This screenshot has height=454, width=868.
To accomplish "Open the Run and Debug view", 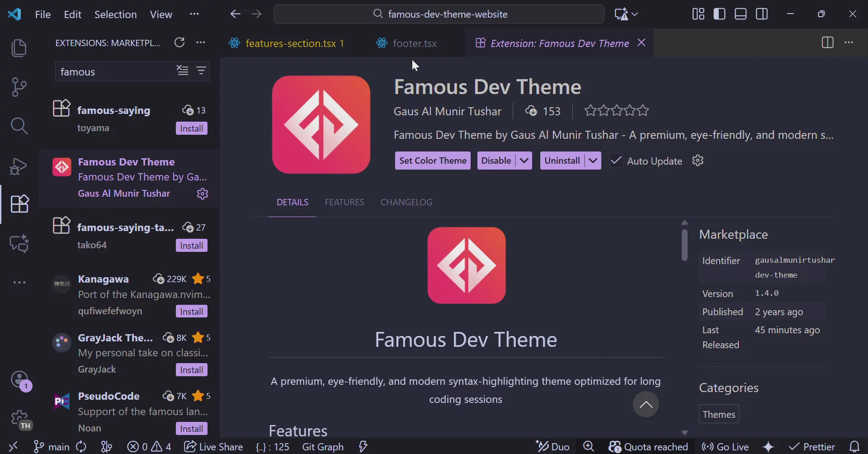I will pyautogui.click(x=19, y=166).
